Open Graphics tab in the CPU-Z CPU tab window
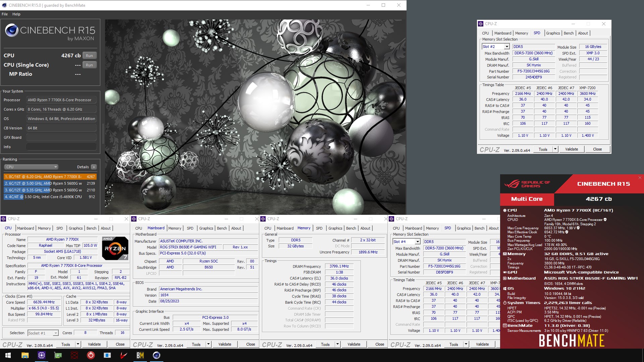The image size is (644, 362). pos(75,228)
